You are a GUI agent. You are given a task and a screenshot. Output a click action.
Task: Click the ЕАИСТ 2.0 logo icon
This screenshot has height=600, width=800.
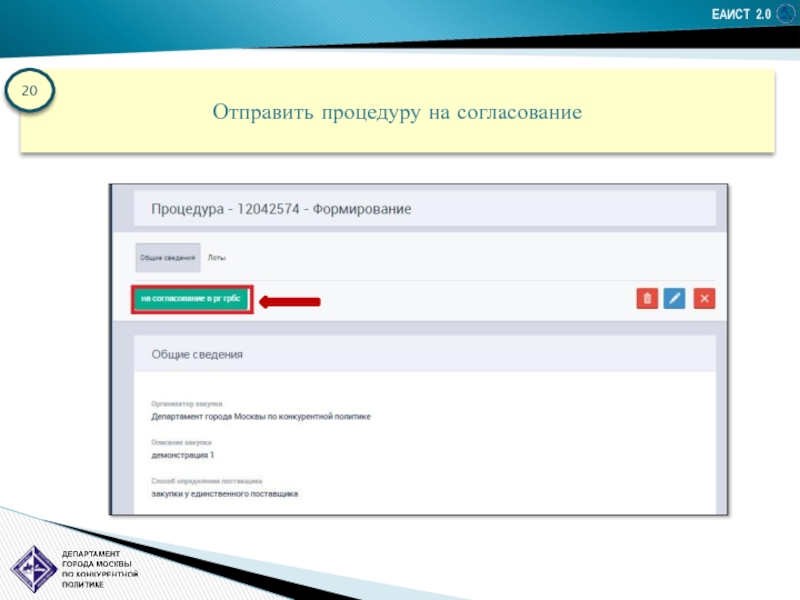pyautogui.click(x=786, y=13)
